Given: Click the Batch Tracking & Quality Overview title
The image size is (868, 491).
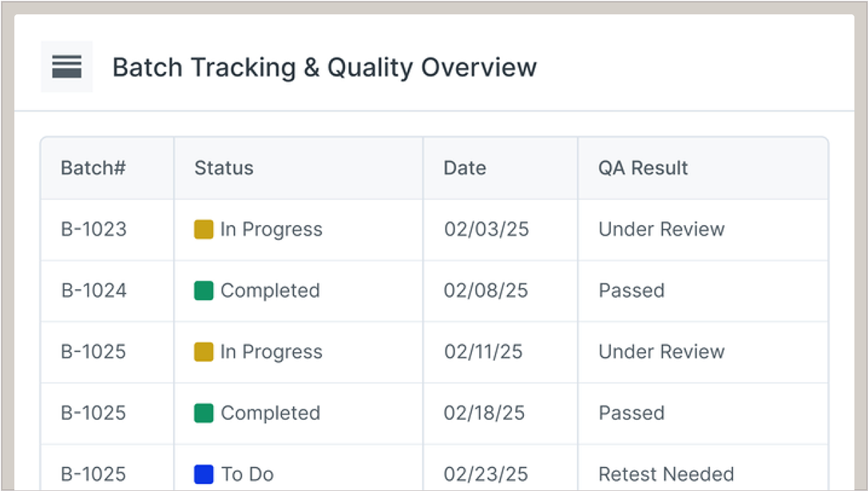Looking at the screenshot, I should tap(324, 68).
